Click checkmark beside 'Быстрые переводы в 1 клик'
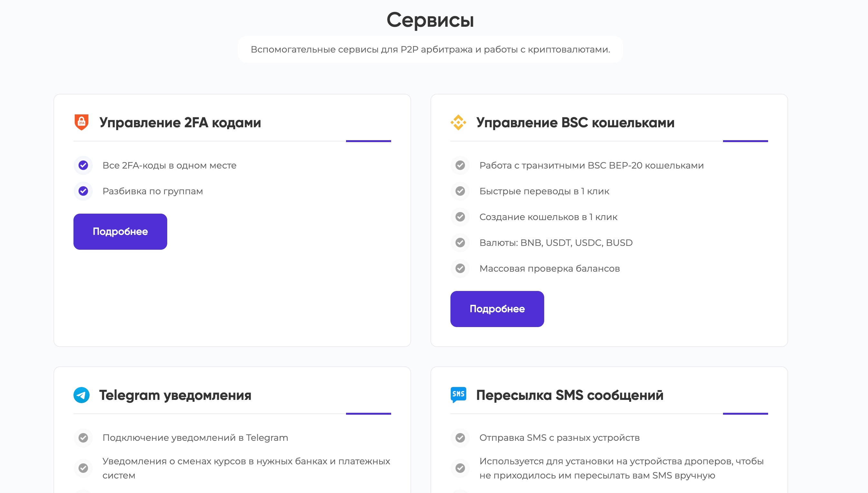868x493 pixels. pyautogui.click(x=460, y=191)
